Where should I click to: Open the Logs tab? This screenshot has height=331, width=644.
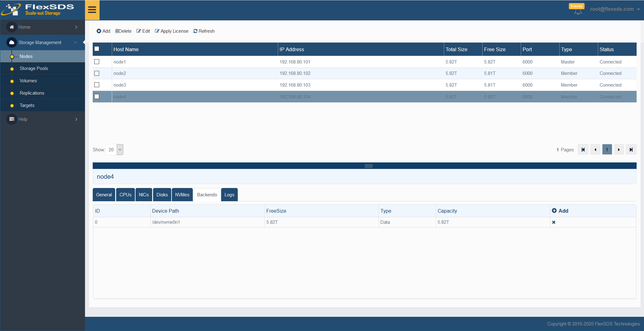[229, 195]
